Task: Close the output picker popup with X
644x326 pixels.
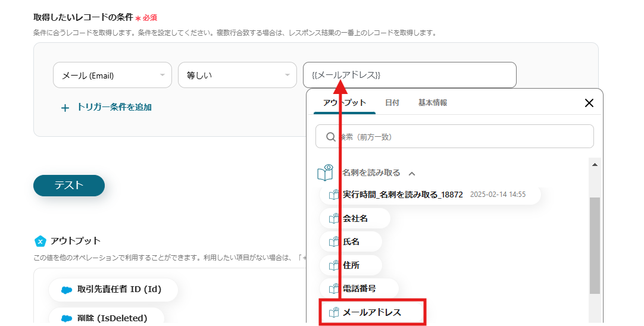Action: pos(589,103)
